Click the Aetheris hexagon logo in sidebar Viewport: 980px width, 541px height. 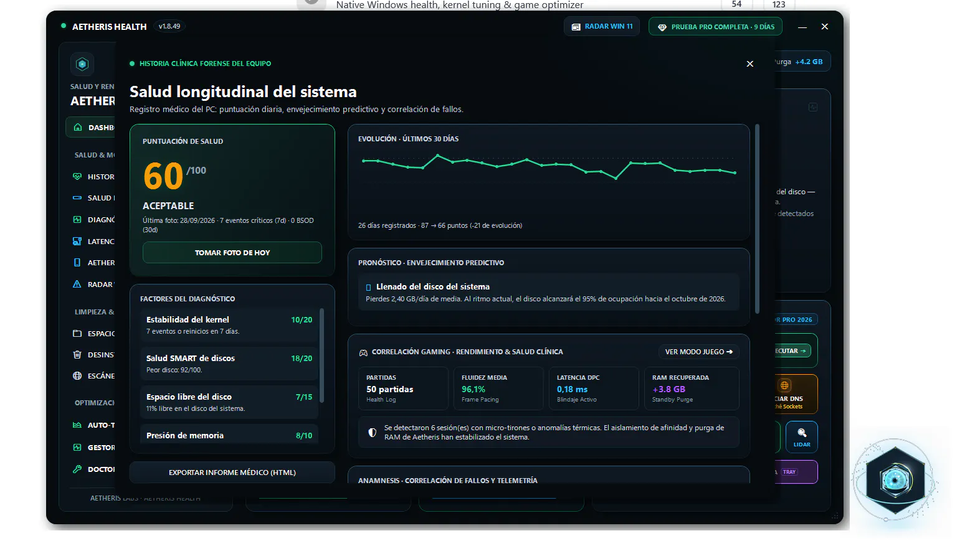click(82, 64)
